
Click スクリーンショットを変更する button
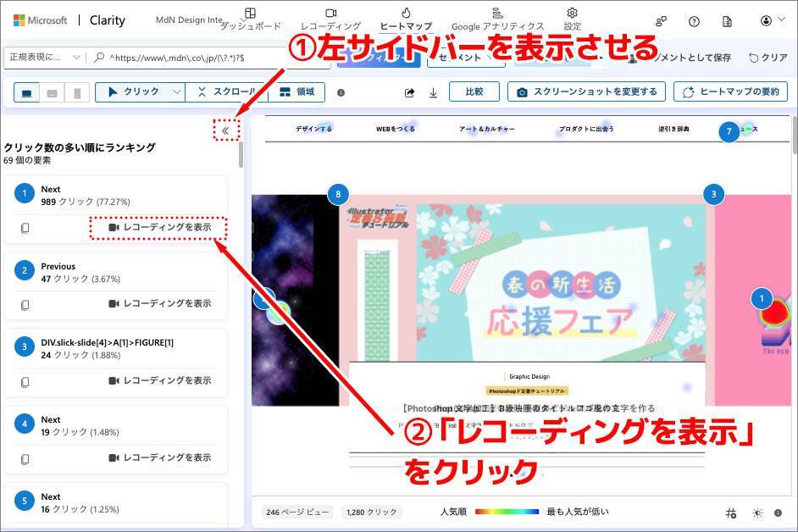(586, 91)
